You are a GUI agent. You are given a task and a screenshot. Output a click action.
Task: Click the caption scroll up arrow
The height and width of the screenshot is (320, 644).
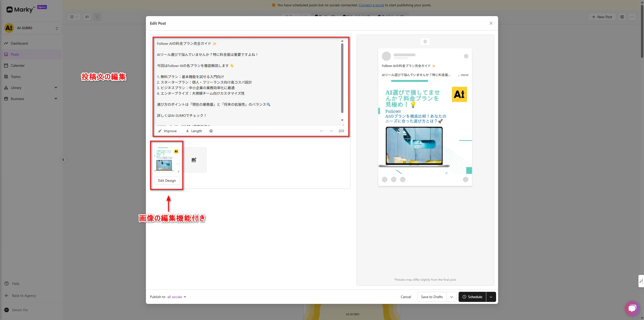coord(342,41)
